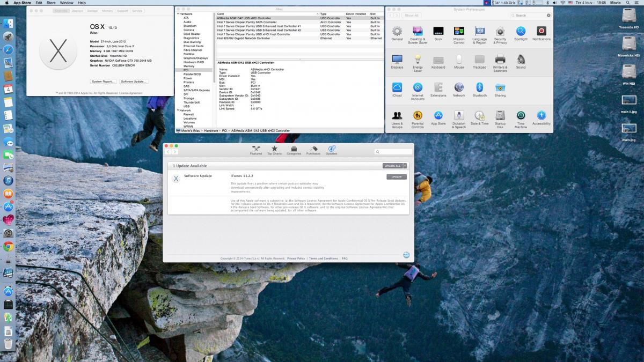The image size is (644, 362).
Task: Open the Store menu
Action: [51, 3]
